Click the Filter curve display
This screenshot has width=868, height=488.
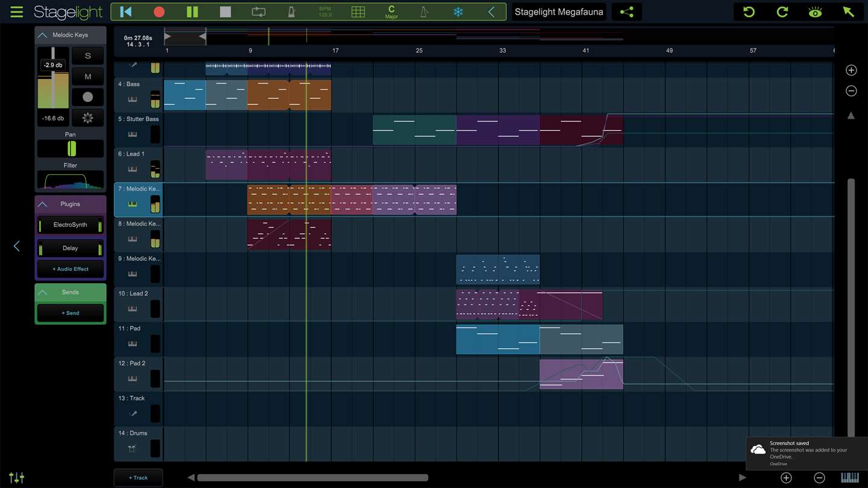coord(71,180)
